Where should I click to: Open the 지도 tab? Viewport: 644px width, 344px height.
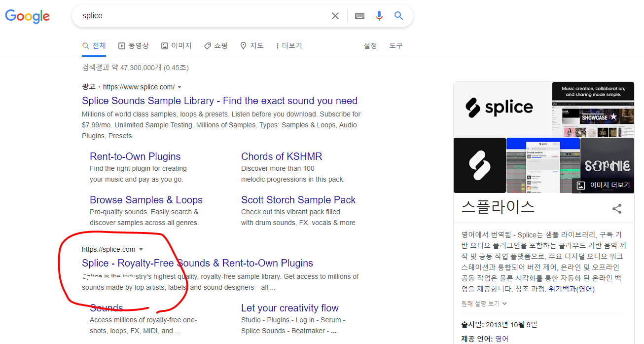point(252,45)
